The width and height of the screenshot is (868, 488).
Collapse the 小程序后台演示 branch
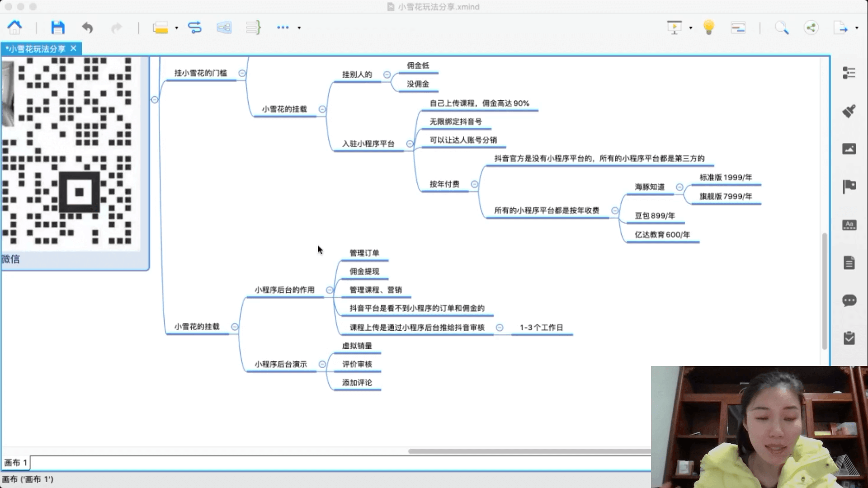point(322,364)
